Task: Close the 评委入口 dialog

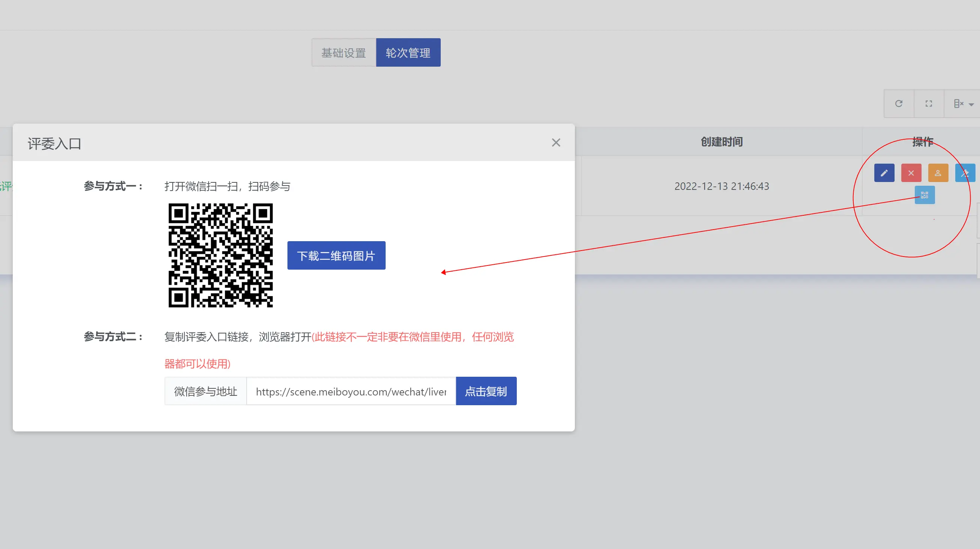Action: [x=556, y=143]
